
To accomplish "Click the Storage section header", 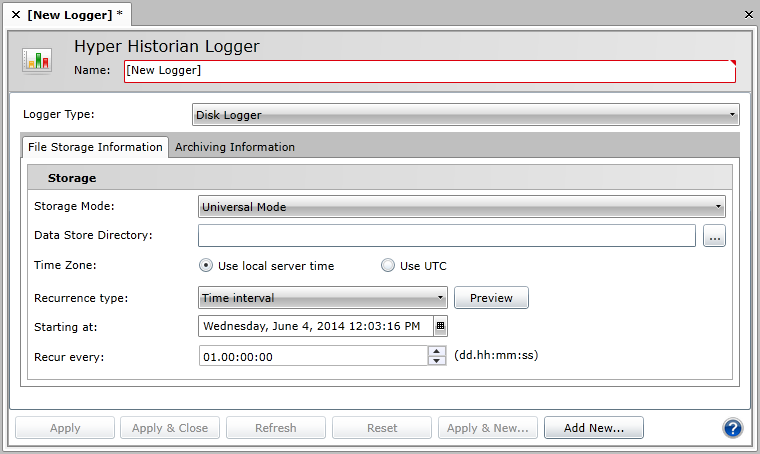I will click(380, 177).
